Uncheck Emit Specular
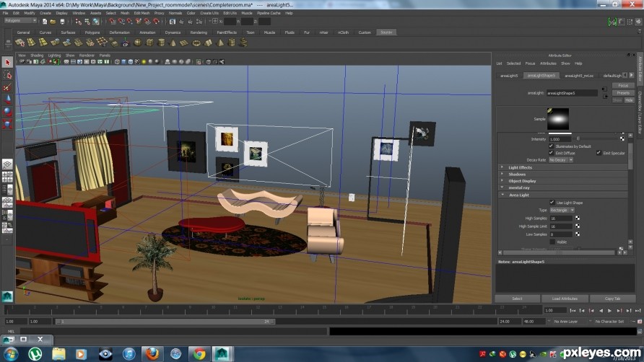Screen dimensions: 644x362 click(599, 153)
